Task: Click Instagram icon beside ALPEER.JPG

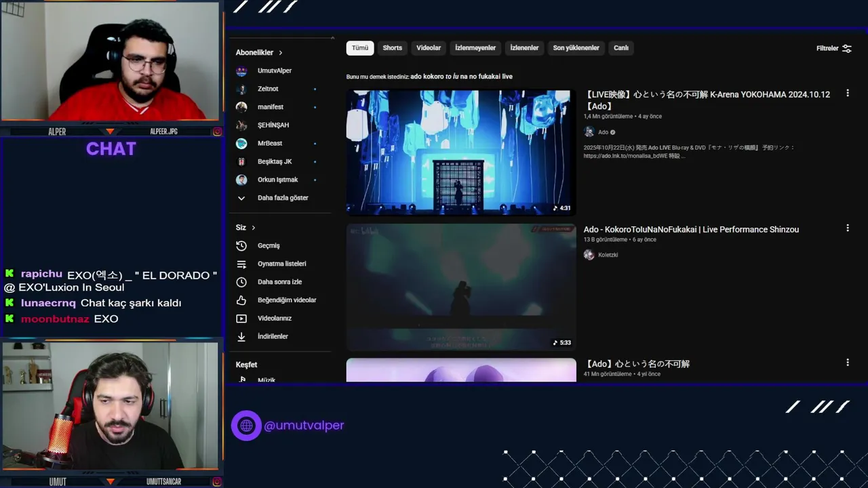Action: click(x=217, y=131)
